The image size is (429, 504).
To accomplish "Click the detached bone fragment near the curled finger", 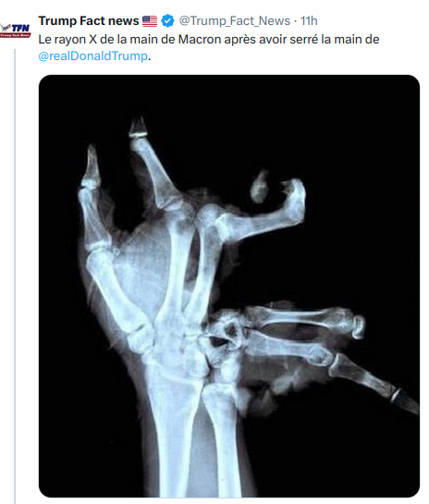I will (260, 187).
